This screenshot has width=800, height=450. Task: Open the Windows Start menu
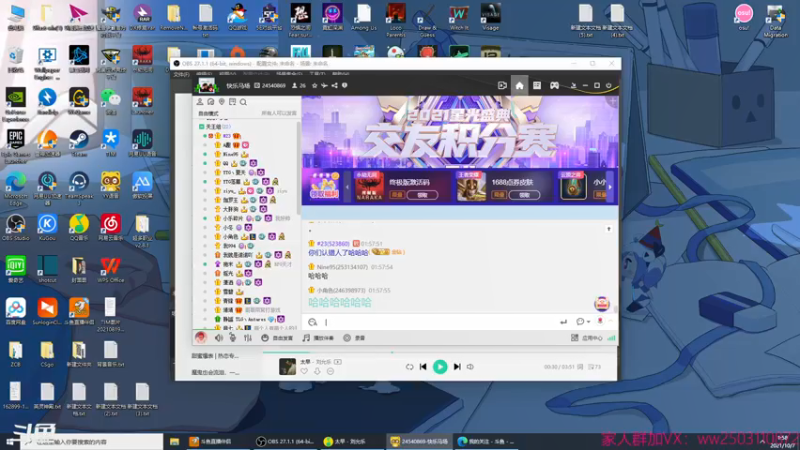10,441
